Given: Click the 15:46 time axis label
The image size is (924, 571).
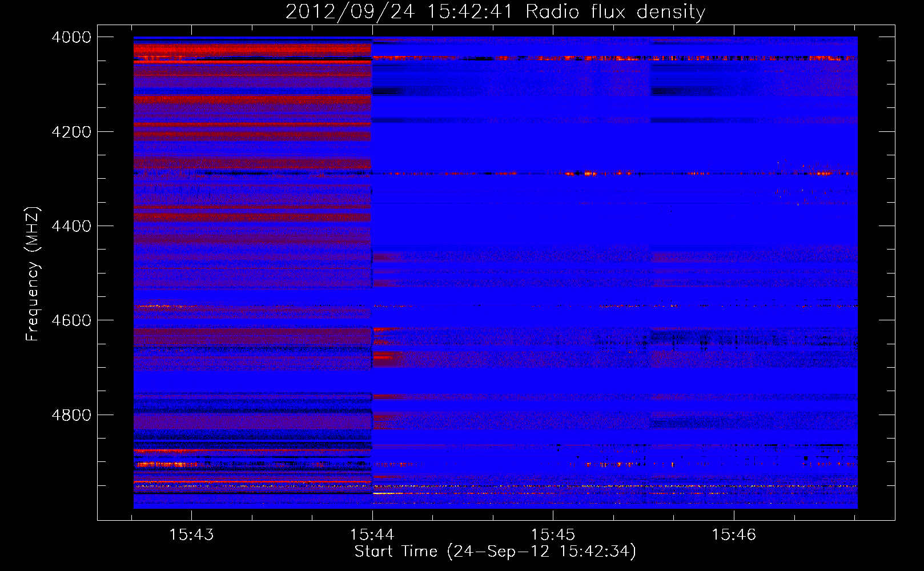Looking at the screenshot, I should tap(733, 534).
